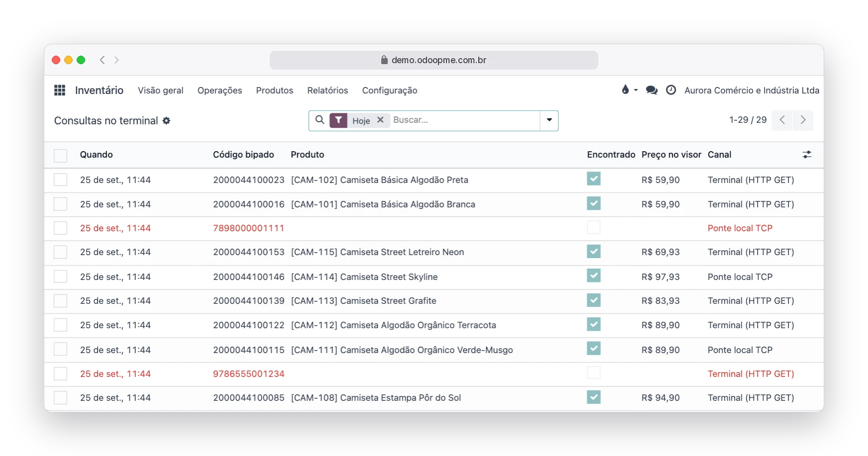This screenshot has width=868, height=456.
Task: Open the apps grid home menu
Action: pyautogui.click(x=60, y=90)
